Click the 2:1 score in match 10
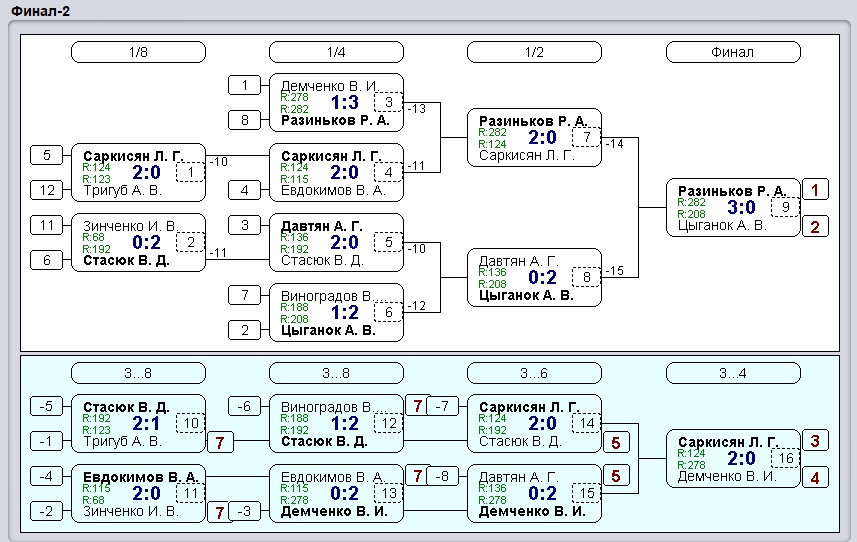Viewport: 857px width, 542px height. pyautogui.click(x=146, y=423)
